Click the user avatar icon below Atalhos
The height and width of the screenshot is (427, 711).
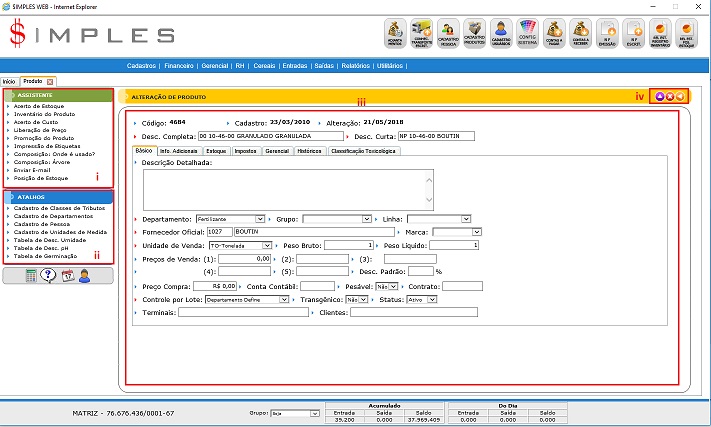pos(85,276)
